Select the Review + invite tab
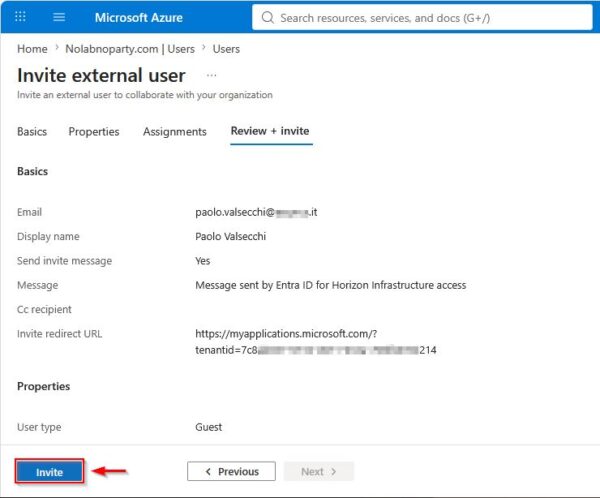Screen dimensions: 600x498 coord(270,131)
